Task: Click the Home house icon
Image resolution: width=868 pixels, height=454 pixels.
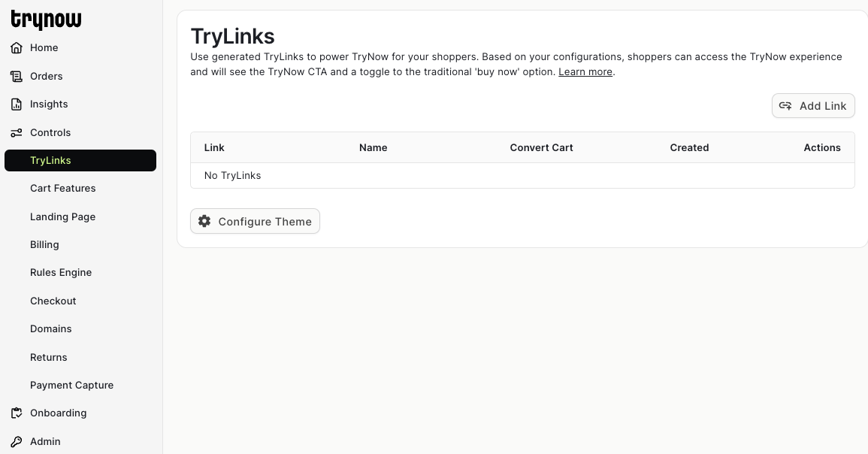Action: coord(17,47)
